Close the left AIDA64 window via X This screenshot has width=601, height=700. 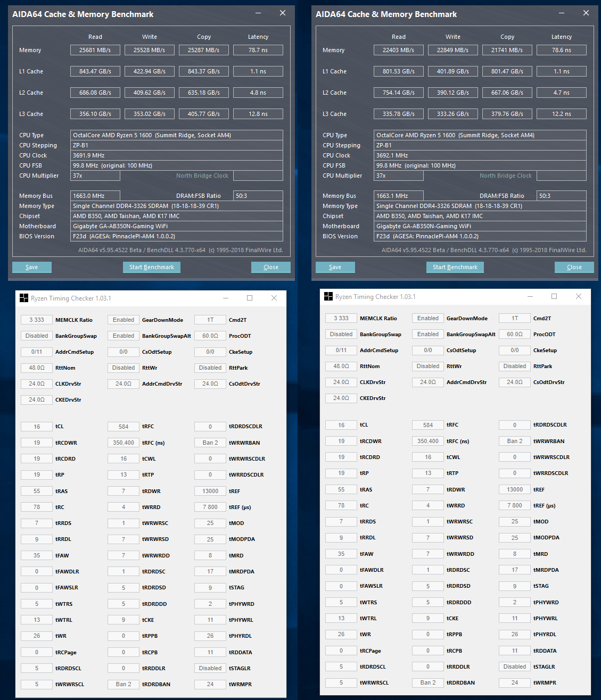(x=283, y=13)
